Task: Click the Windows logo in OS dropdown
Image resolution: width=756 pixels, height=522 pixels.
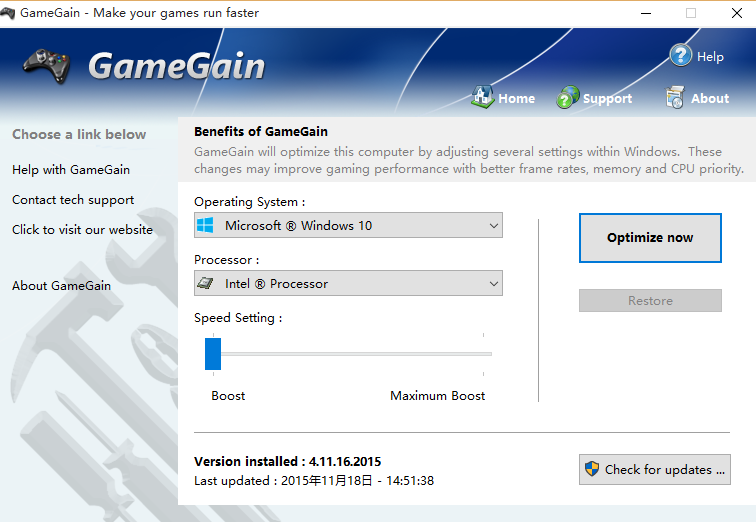Action: coord(205,226)
